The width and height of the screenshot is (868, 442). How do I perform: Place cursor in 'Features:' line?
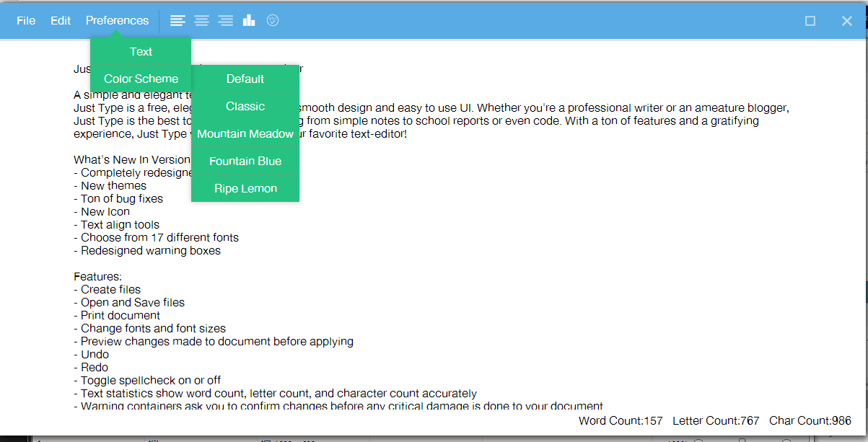pyautogui.click(x=98, y=276)
